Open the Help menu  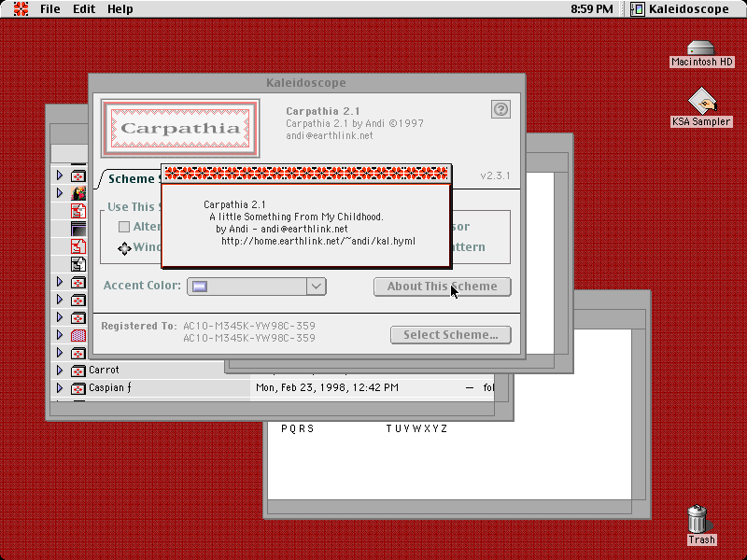point(120,9)
